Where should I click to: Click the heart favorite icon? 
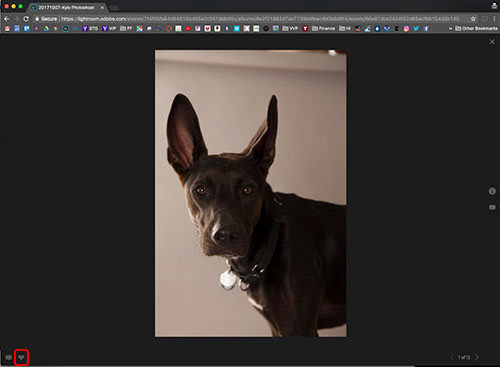(x=21, y=357)
